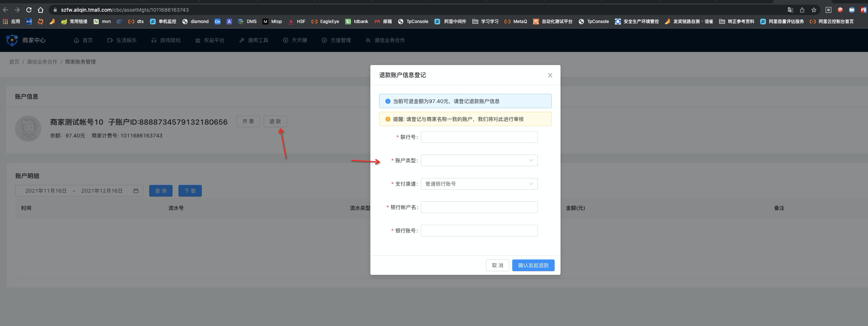Open the 阿里云控制台首页 bookmark
Viewport: 868px width, 326px height.
(832, 22)
